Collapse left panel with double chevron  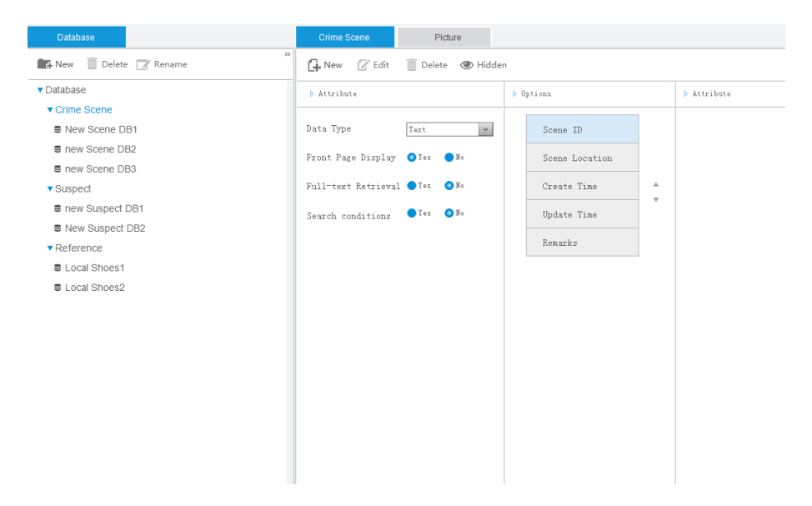[288, 55]
